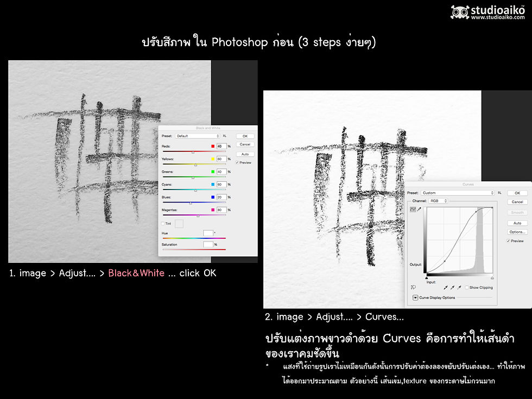Viewport: 532px width, 399px height.
Task: Click the Blues percentage input field
Action: click(221, 197)
